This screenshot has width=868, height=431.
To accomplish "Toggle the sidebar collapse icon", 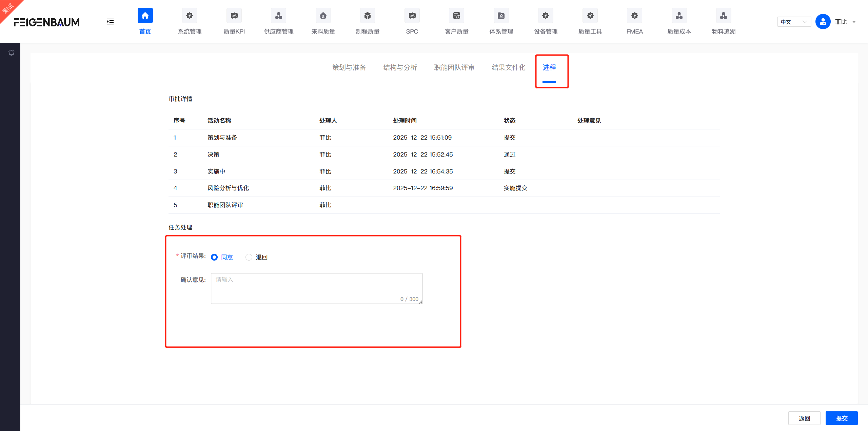I will coord(110,21).
